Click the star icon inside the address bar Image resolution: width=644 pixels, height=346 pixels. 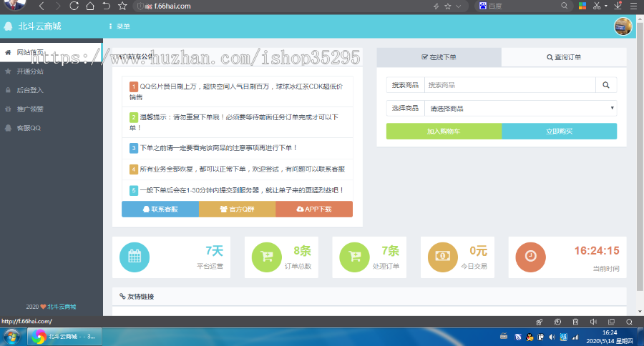pyautogui.click(x=448, y=6)
